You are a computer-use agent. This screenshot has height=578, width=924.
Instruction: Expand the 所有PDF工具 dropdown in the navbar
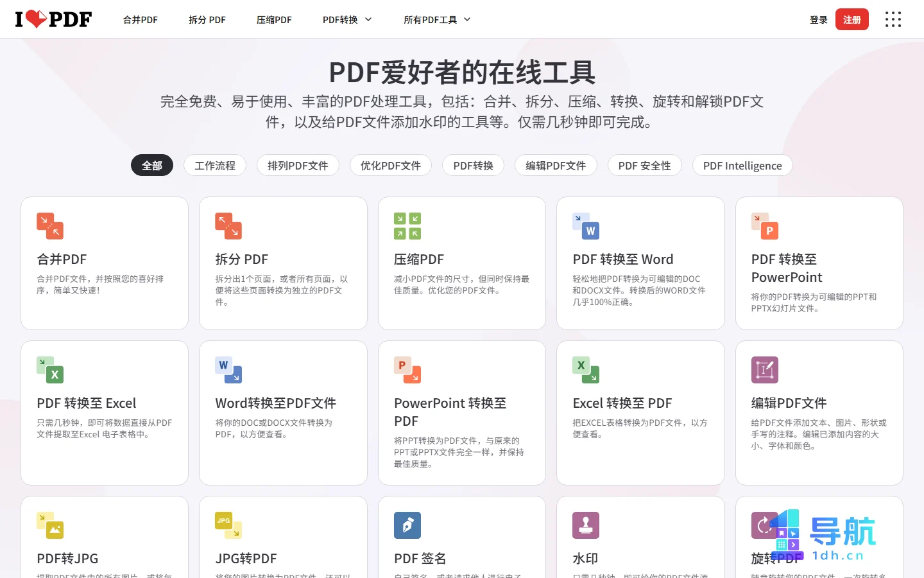pyautogui.click(x=437, y=20)
